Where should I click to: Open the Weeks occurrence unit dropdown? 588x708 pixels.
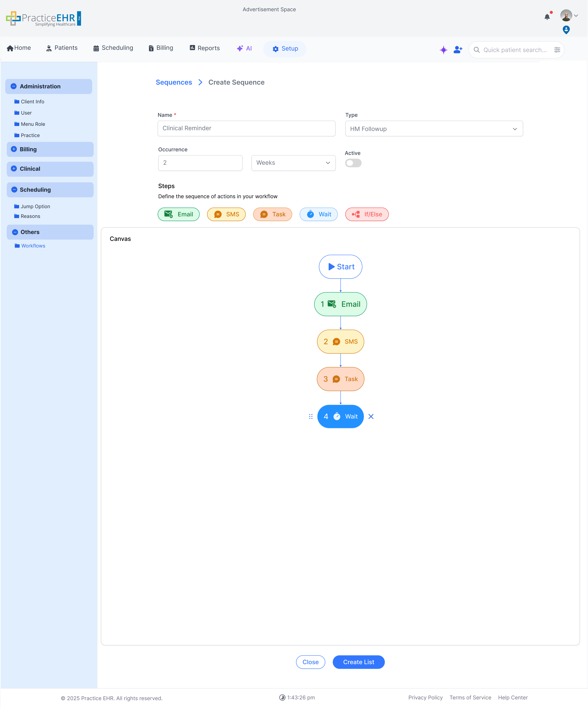(x=293, y=163)
